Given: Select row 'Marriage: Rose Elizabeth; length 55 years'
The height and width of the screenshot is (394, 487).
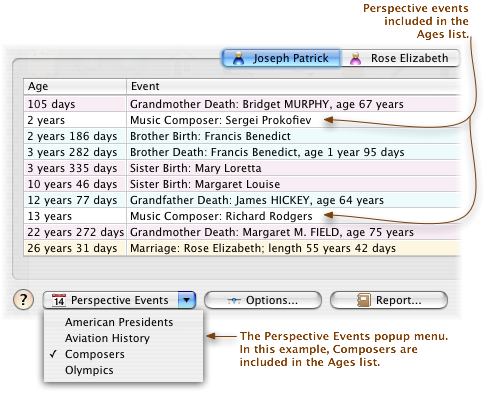Looking at the screenshot, I should pyautogui.click(x=242, y=248).
